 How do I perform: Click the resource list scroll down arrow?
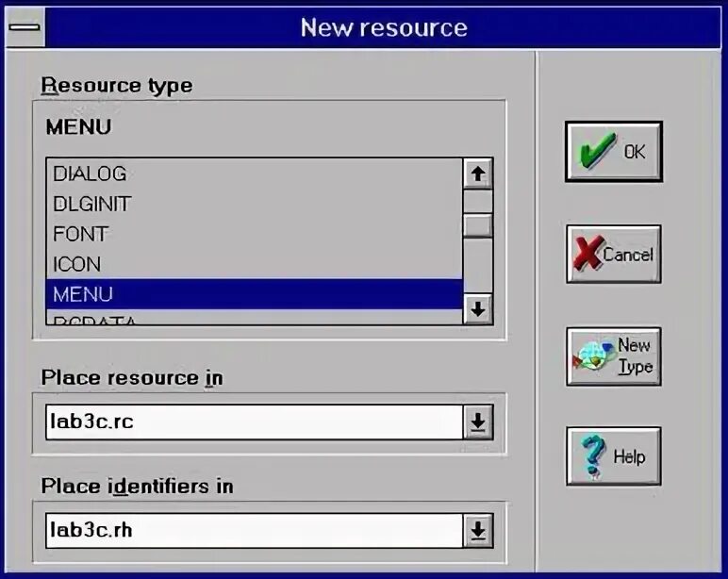tap(478, 308)
